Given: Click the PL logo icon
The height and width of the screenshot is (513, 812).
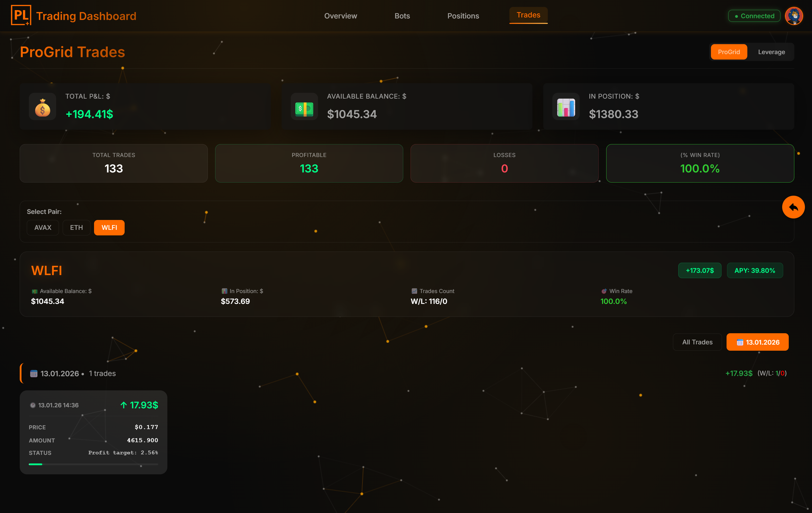Looking at the screenshot, I should pyautogui.click(x=21, y=15).
